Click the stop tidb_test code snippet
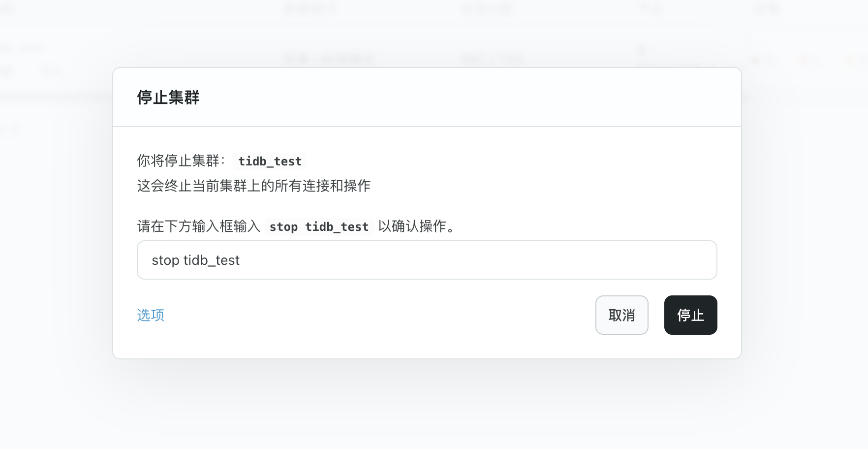The image size is (868, 449). [x=318, y=226]
